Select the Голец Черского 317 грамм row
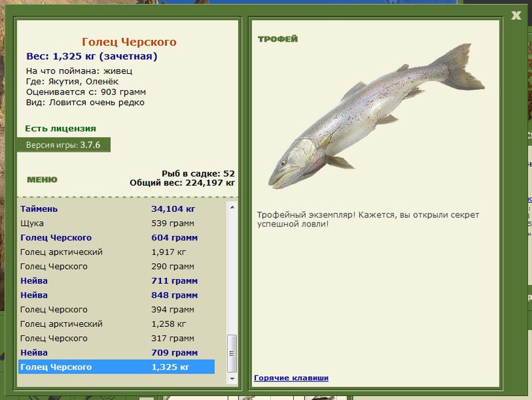 tap(116, 338)
